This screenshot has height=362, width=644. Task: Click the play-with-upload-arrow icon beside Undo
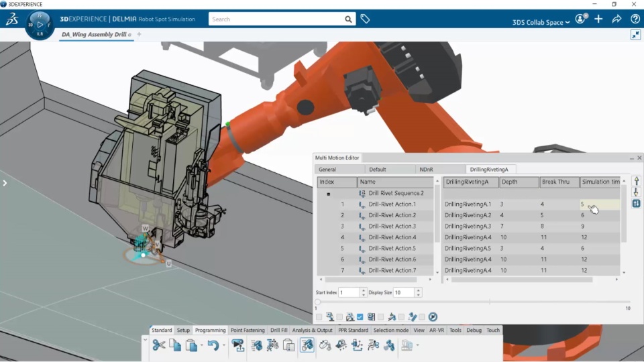237,345
